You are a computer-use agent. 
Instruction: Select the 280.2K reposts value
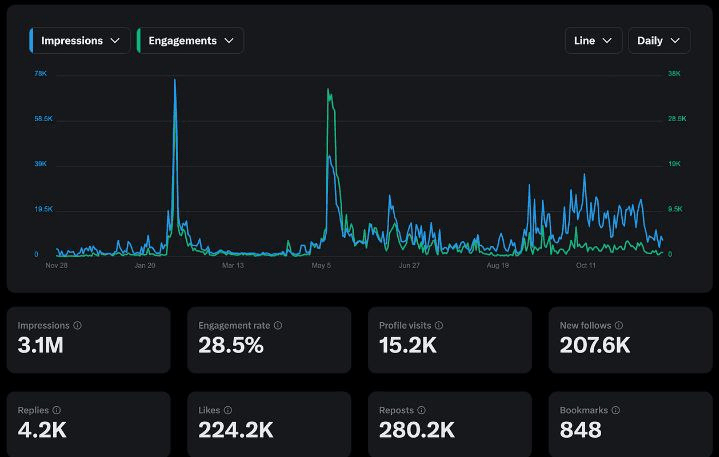417,430
